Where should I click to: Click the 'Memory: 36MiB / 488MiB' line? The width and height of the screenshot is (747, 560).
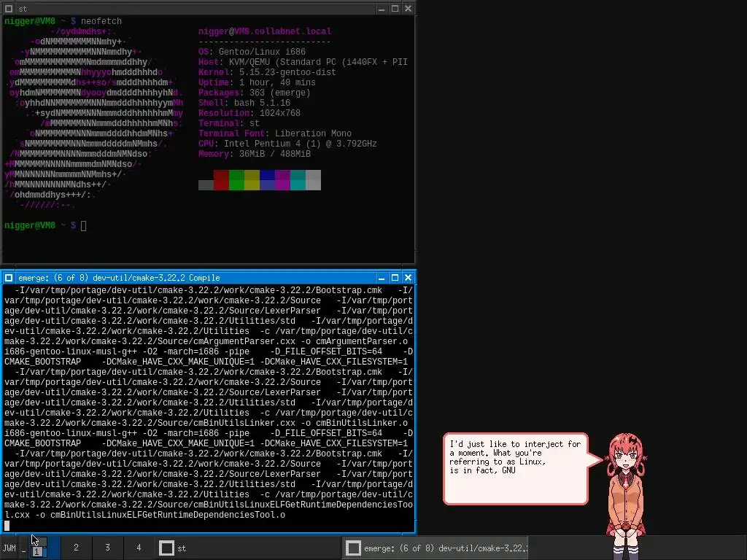coord(255,155)
